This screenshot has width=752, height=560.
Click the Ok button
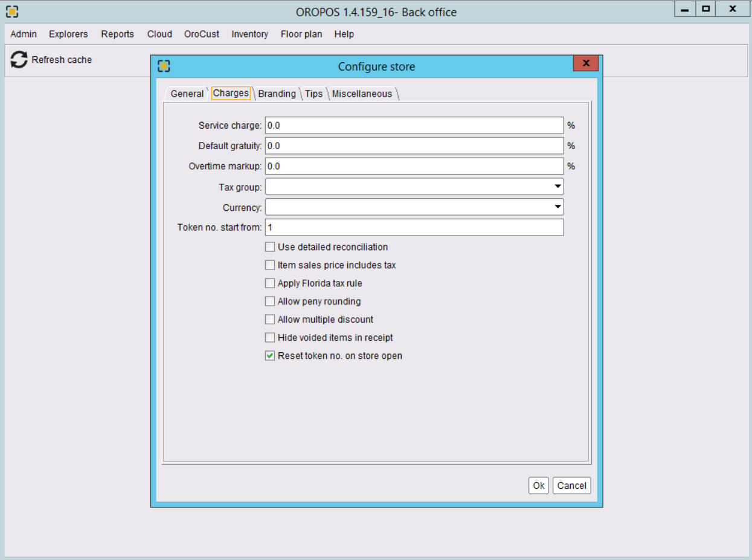[x=539, y=486]
